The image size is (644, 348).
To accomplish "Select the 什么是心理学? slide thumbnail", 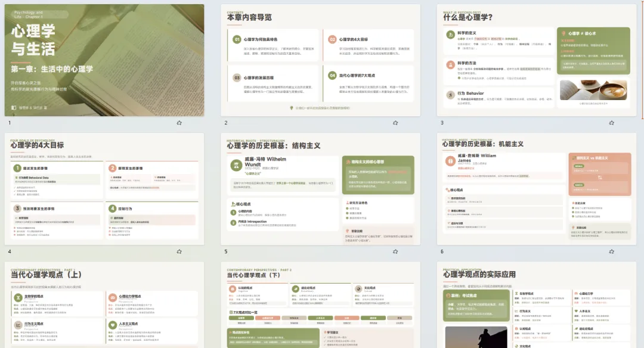I will [537, 60].
